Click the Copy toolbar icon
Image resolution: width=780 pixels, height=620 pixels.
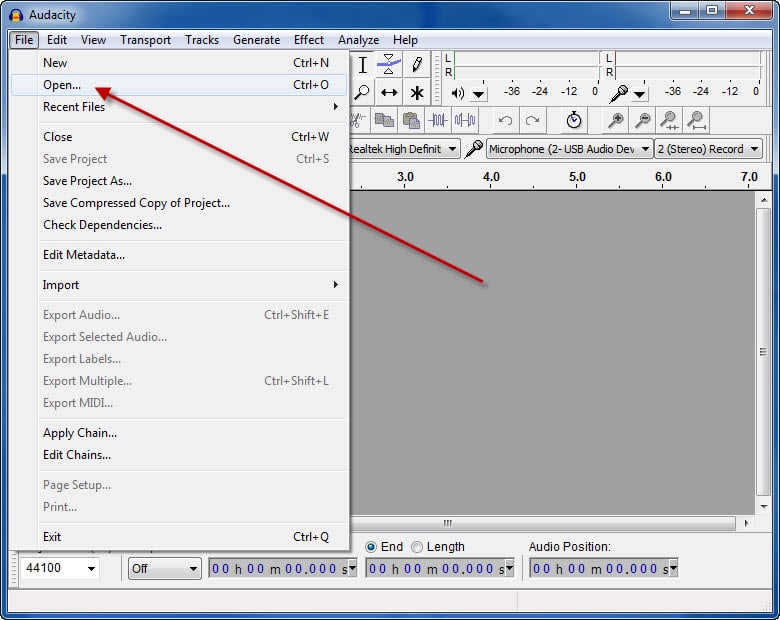pos(384,120)
